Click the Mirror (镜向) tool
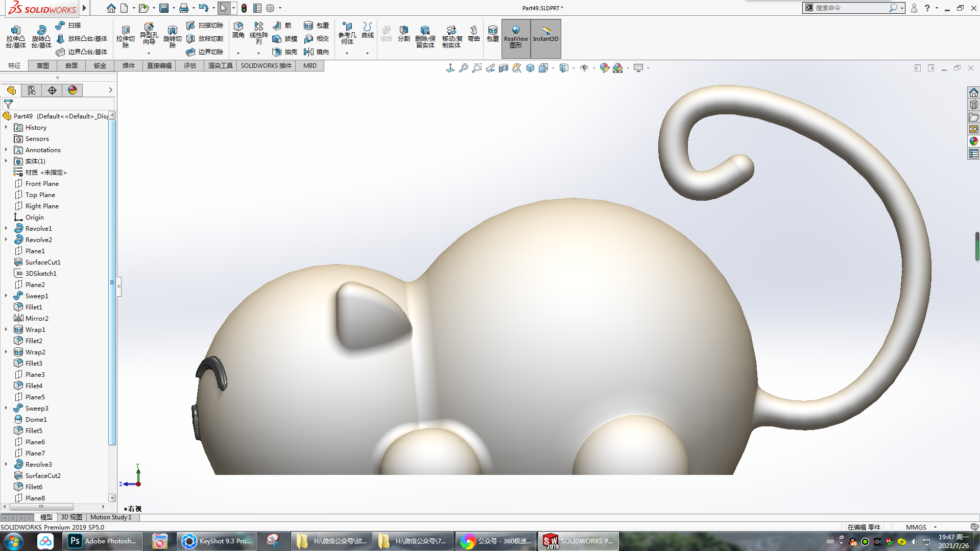The height and width of the screenshot is (551, 980). [x=316, y=52]
